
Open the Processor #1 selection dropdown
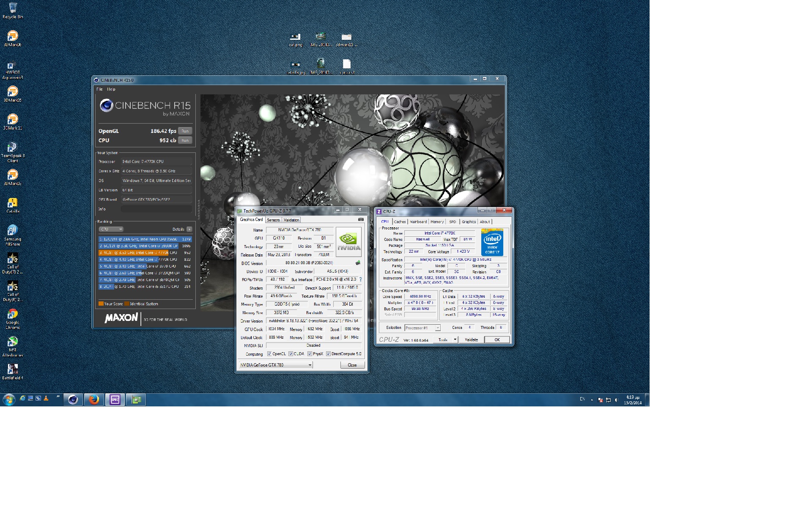point(422,328)
